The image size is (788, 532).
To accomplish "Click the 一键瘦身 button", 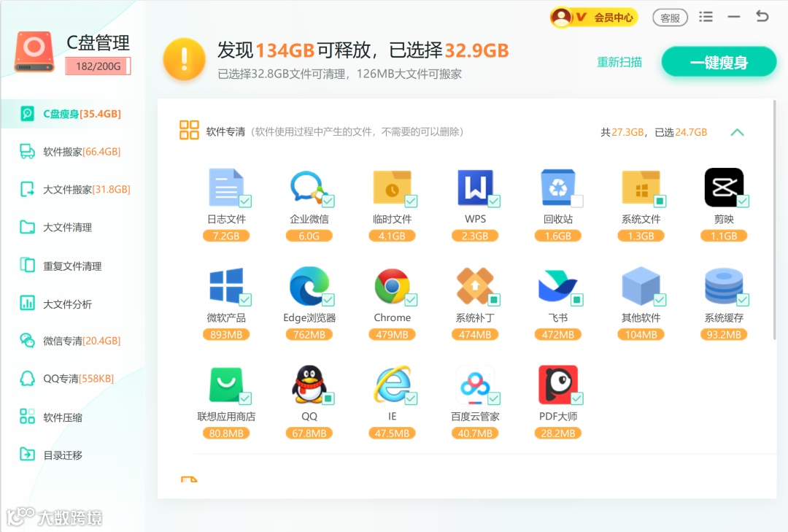I will click(719, 62).
